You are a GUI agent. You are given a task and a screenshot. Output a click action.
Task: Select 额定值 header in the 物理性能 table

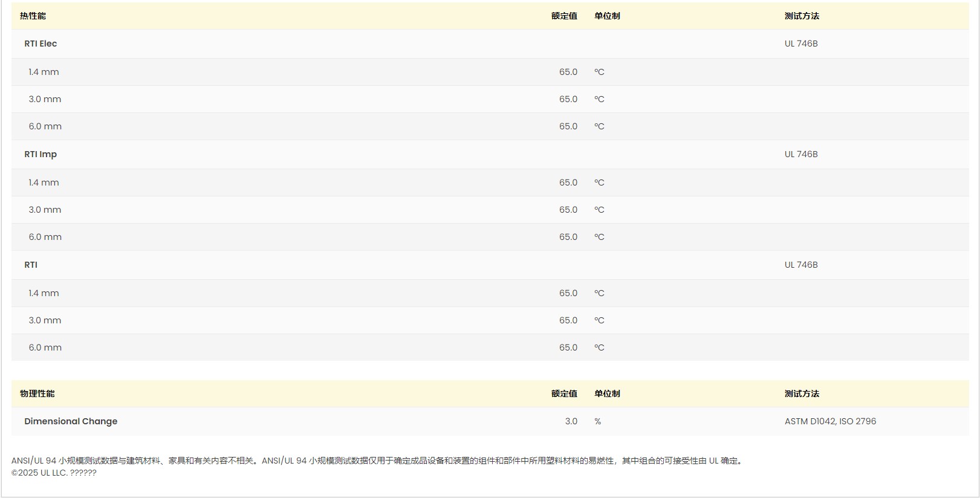(x=564, y=394)
